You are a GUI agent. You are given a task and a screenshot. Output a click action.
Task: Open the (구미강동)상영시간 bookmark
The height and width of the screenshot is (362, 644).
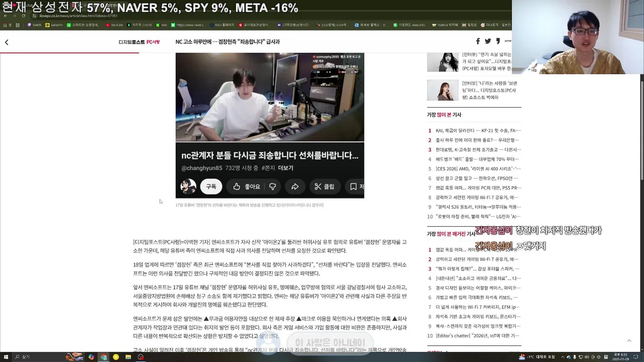[x=293, y=25]
